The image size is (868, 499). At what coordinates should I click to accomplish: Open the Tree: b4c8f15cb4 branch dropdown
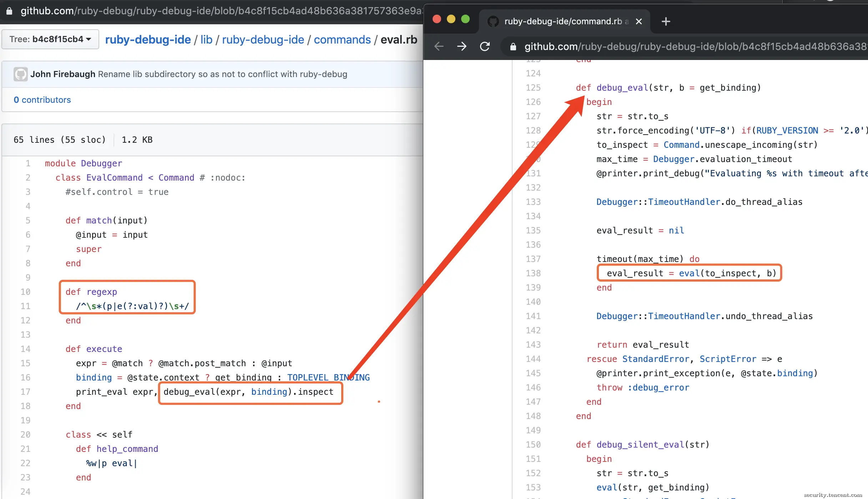(50, 39)
